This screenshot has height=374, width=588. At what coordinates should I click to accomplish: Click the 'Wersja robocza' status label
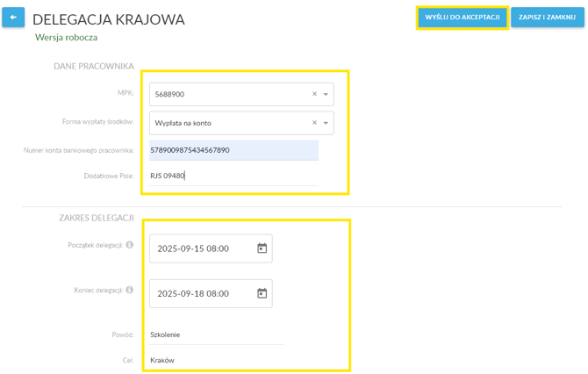66,38
